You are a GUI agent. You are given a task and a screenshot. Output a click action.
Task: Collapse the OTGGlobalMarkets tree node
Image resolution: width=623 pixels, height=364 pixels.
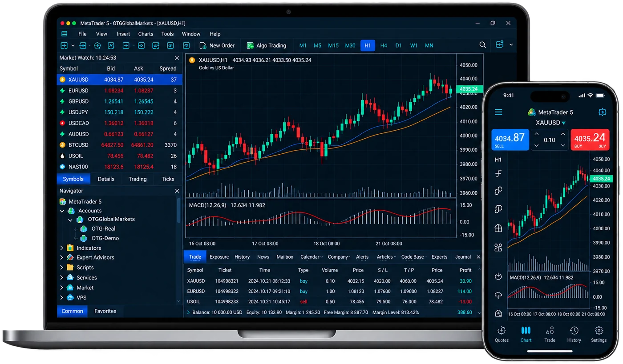(x=70, y=220)
